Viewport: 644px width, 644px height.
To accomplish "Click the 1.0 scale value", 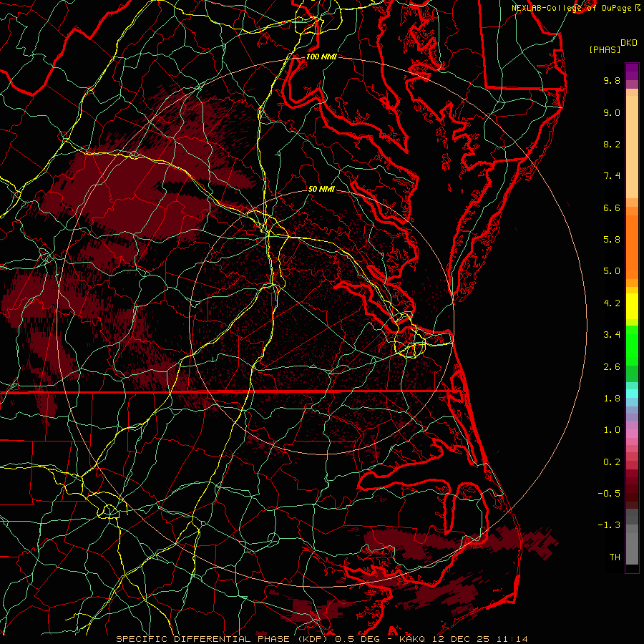I will (612, 430).
